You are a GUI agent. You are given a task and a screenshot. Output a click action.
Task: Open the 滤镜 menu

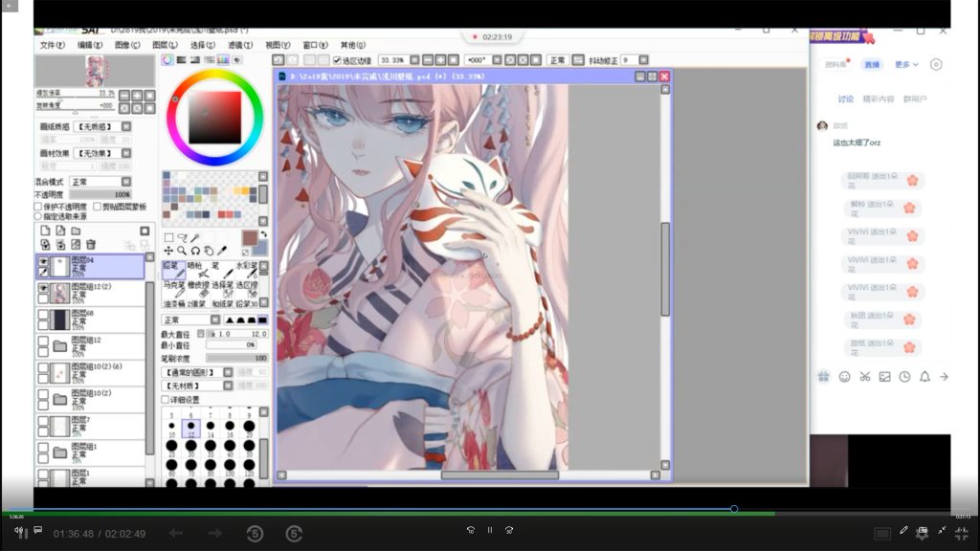click(240, 45)
